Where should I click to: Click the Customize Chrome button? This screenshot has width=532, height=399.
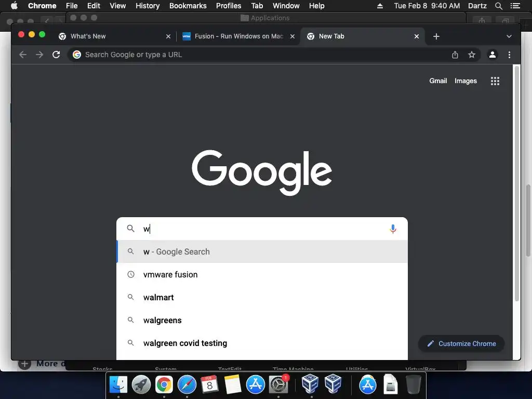point(461,344)
